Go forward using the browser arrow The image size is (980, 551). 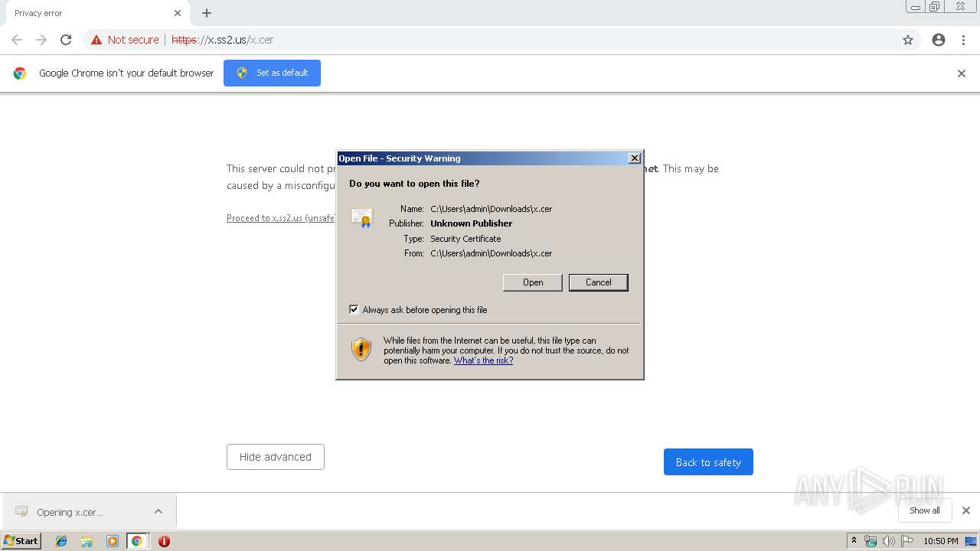(x=41, y=40)
